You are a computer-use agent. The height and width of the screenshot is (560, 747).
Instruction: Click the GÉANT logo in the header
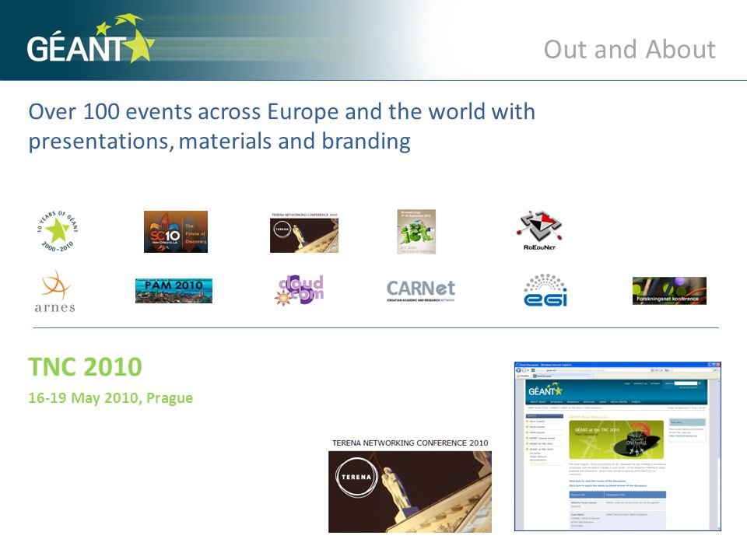click(90, 39)
